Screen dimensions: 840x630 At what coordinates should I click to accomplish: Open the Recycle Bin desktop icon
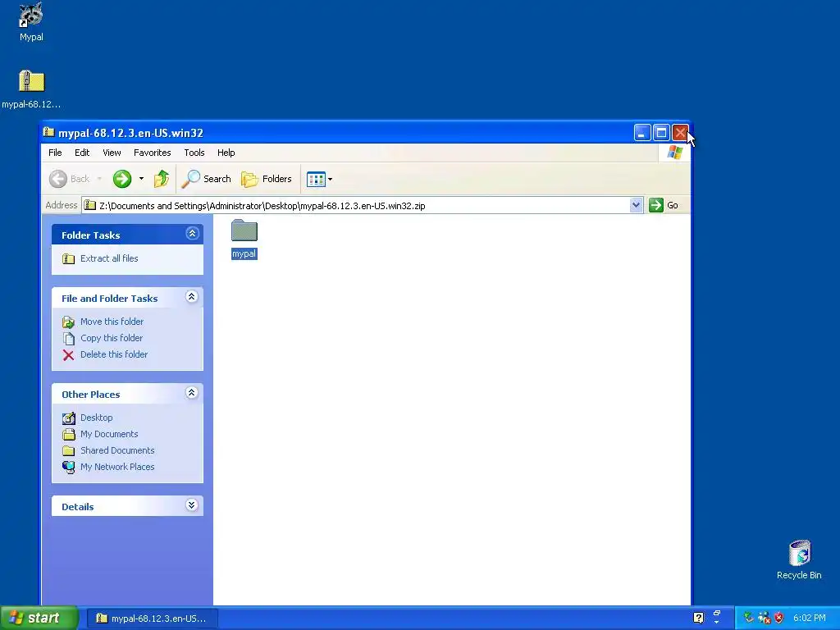coord(799,559)
